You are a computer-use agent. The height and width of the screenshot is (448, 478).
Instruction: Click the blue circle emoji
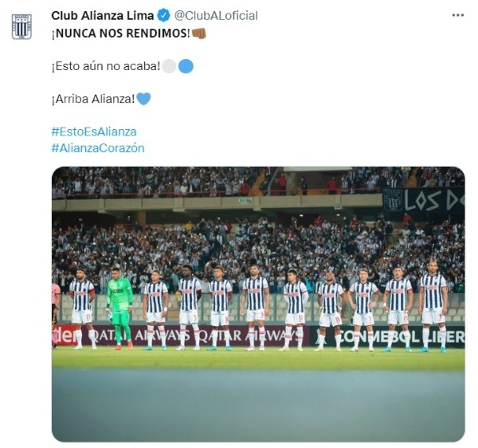click(x=186, y=66)
